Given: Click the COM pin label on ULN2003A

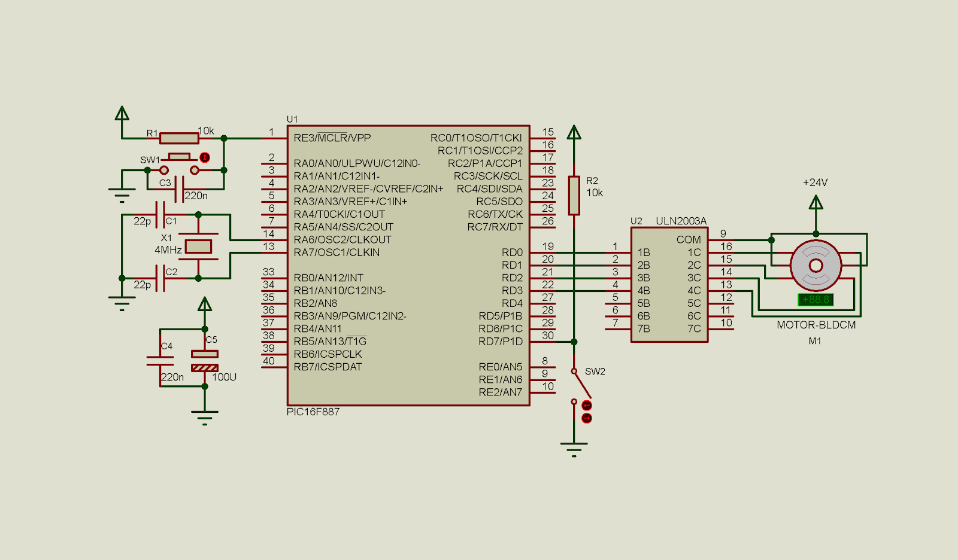Looking at the screenshot, I should pos(689,240).
